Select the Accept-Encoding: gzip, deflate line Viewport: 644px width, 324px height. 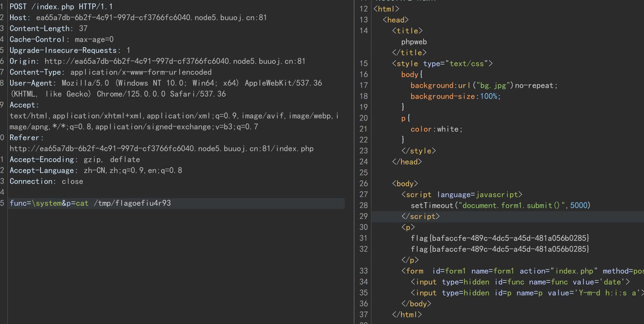point(75,159)
